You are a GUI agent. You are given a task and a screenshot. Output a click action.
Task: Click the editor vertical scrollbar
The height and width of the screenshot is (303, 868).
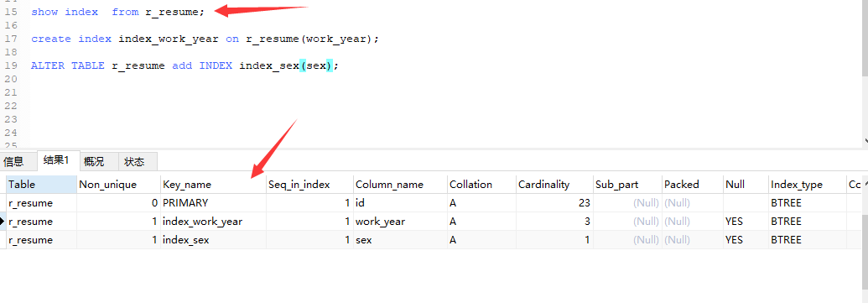click(865, 39)
